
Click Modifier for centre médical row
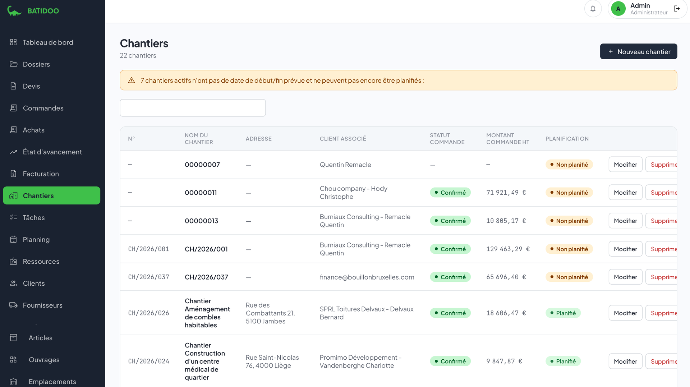tap(625, 361)
